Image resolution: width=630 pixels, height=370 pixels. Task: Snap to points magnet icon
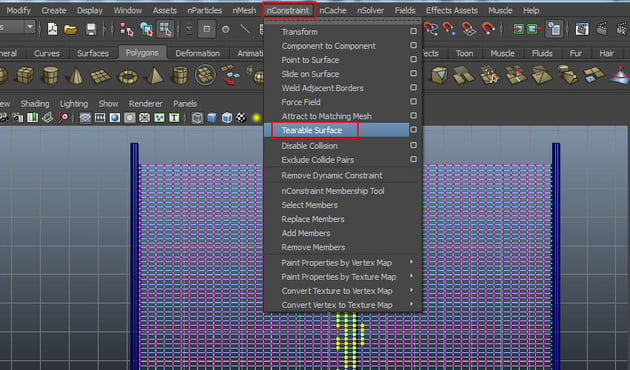point(448,29)
